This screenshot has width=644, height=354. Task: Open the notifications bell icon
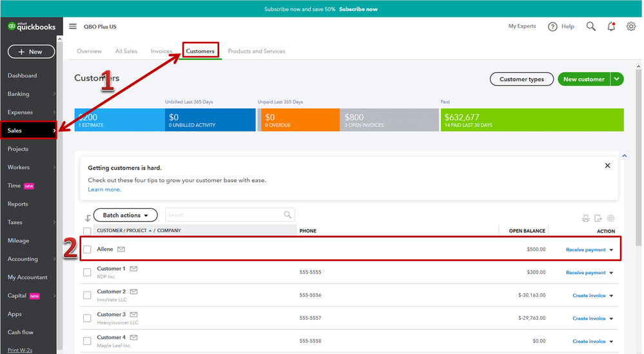click(x=611, y=26)
